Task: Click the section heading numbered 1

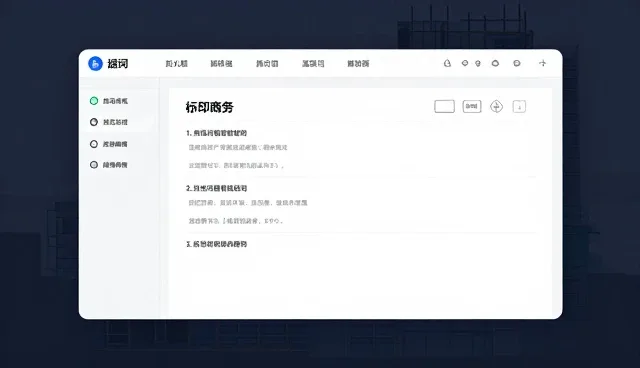Action: [216, 133]
